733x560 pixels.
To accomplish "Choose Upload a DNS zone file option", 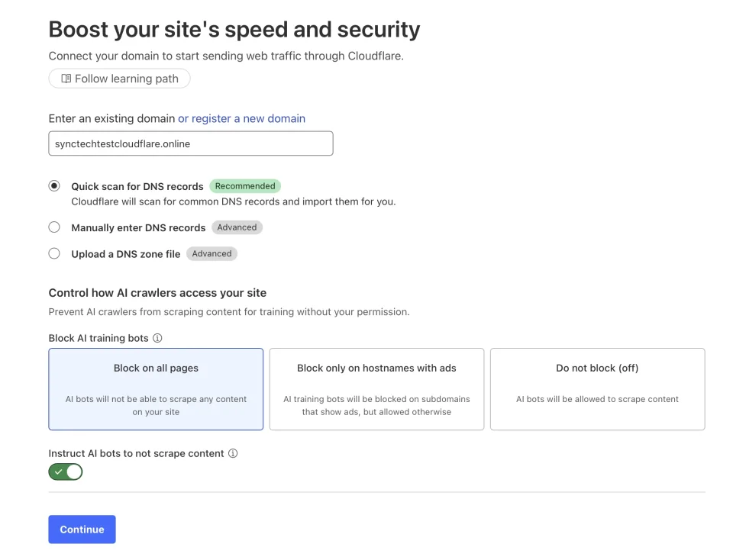I will point(54,253).
